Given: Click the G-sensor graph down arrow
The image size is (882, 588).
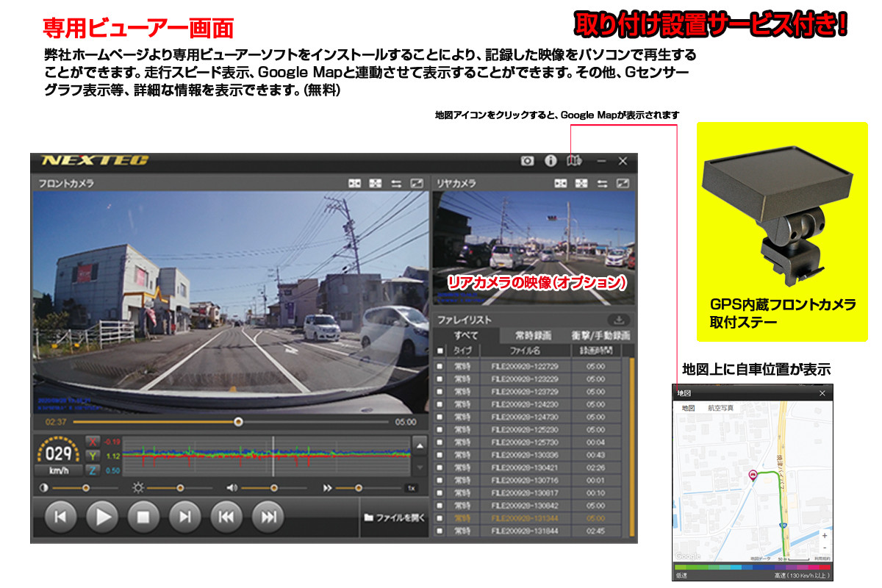Looking at the screenshot, I should 418,467.
